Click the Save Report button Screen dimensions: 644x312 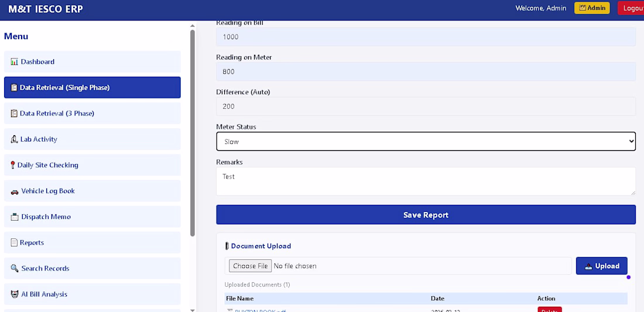point(426,215)
